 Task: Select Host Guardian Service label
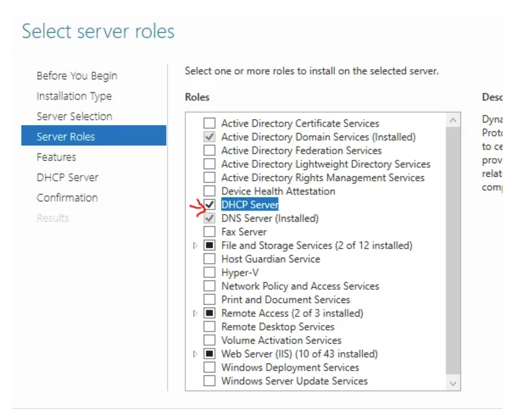pyautogui.click(x=271, y=259)
